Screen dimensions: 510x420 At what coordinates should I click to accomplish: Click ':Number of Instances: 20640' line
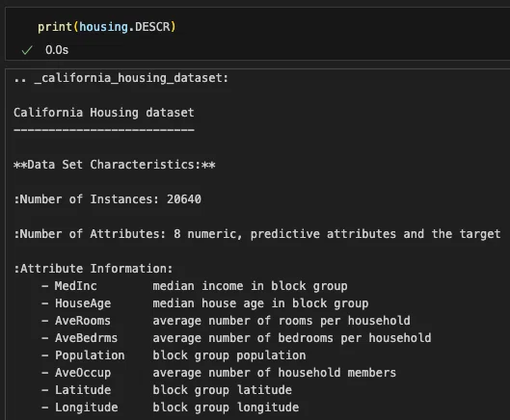click(107, 199)
